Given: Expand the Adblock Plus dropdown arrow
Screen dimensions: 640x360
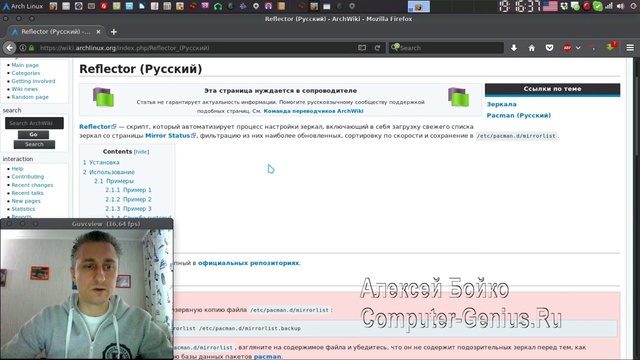Looking at the screenshot, I should point(578,48).
